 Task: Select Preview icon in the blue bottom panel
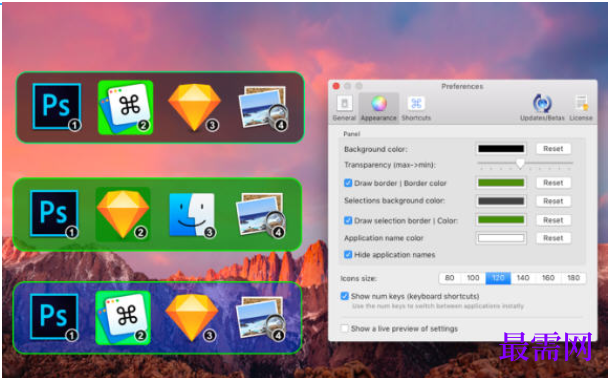tap(261, 318)
